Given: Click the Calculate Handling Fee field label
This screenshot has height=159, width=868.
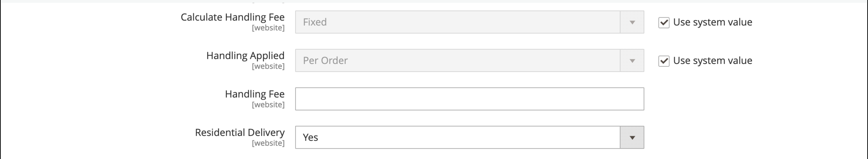Looking at the screenshot, I should tap(232, 17).
